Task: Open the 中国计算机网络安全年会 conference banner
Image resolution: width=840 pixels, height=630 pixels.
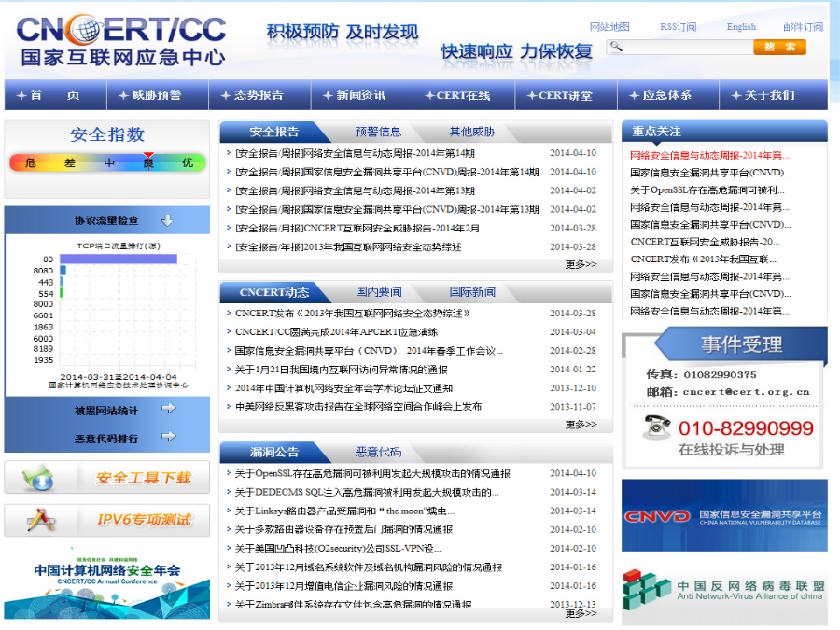Action: tap(107, 582)
